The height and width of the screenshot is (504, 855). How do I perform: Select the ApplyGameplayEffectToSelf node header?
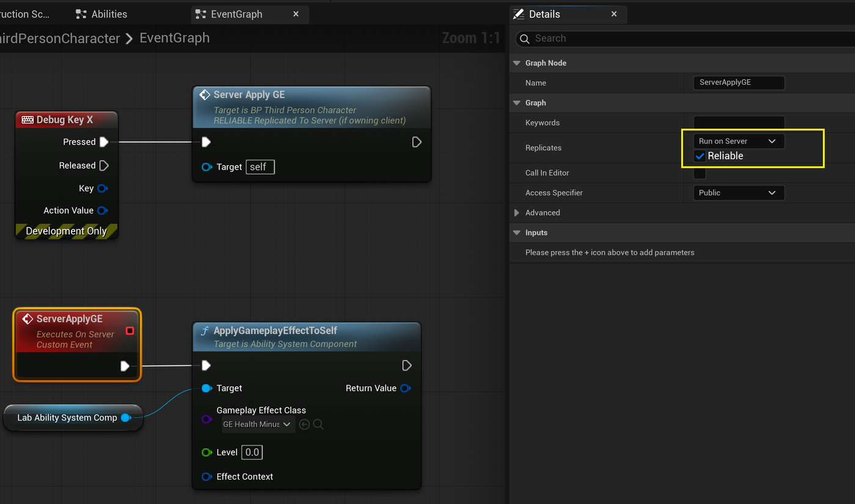[307, 337]
